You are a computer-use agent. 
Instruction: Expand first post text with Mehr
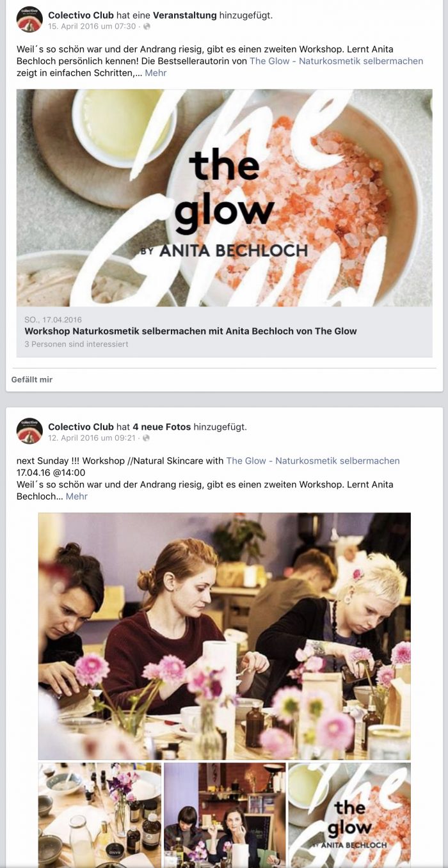click(156, 73)
